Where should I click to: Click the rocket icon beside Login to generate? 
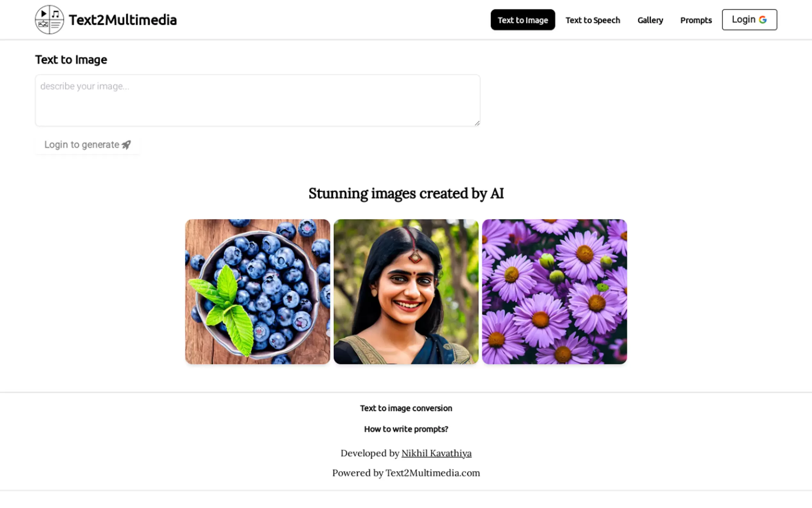click(x=126, y=145)
